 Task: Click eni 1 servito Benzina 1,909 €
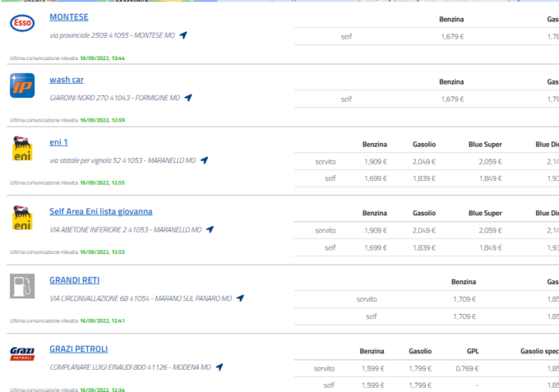tap(376, 162)
